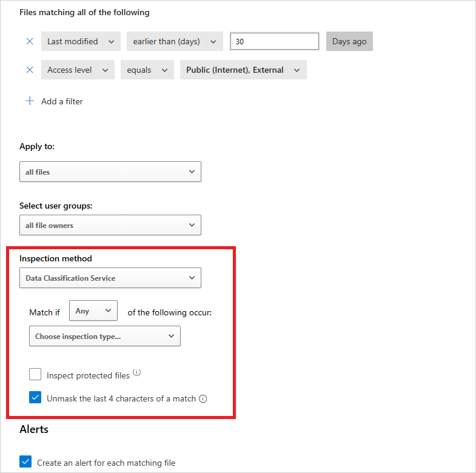Open the Last modified field dropdown
Image resolution: width=476 pixels, height=473 pixels.
coord(81,41)
